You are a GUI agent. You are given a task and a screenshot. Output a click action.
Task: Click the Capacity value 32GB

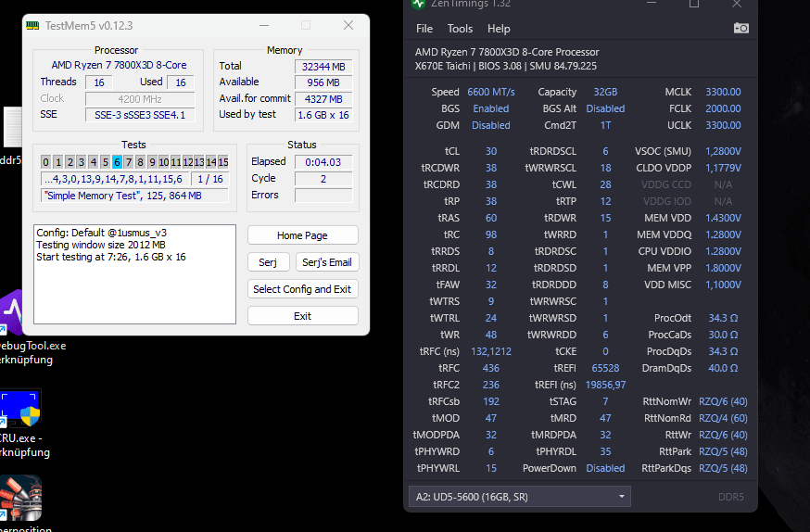click(x=605, y=92)
